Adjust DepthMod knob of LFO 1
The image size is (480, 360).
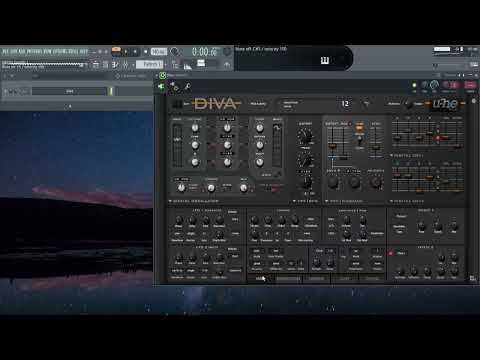(x=219, y=234)
